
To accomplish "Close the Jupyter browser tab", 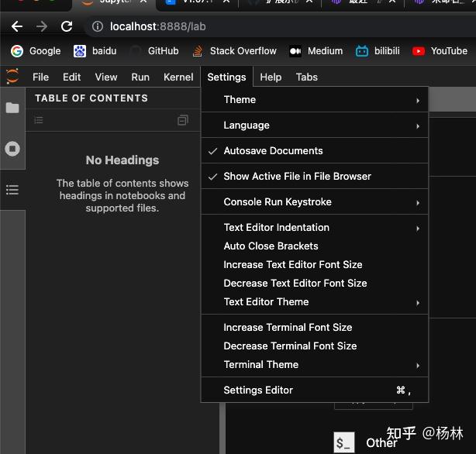I will 143,2.
